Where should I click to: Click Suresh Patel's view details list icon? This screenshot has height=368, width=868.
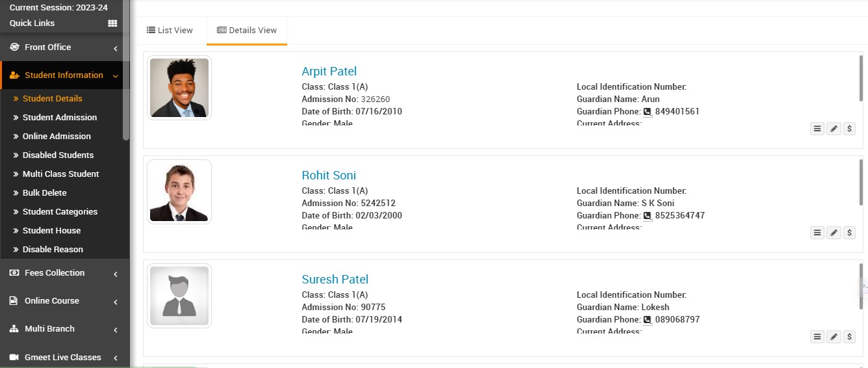coord(817,337)
